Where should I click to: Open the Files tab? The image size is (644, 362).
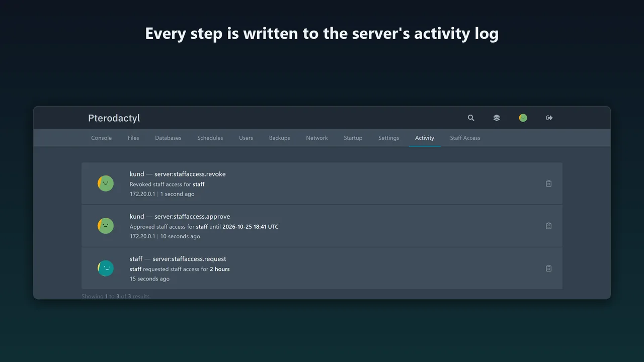point(133,138)
